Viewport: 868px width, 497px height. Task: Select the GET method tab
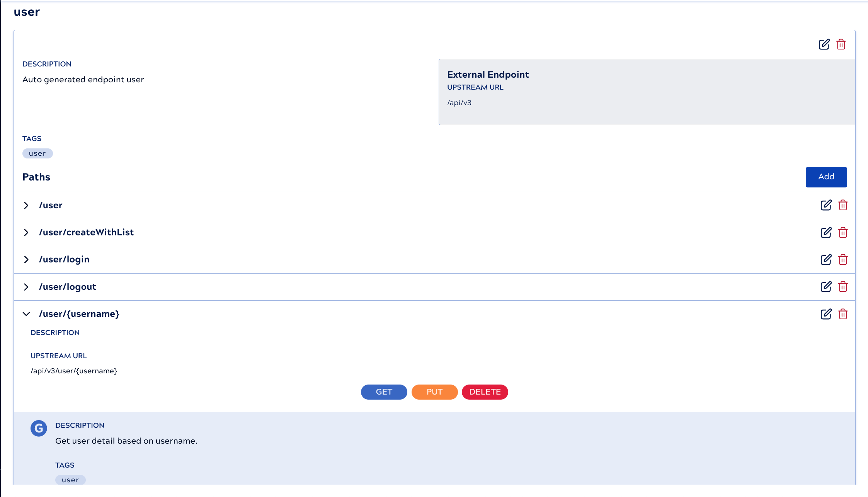coord(384,392)
